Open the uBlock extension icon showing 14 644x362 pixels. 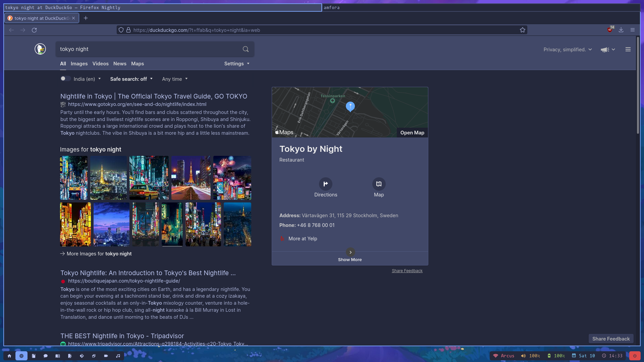click(610, 29)
